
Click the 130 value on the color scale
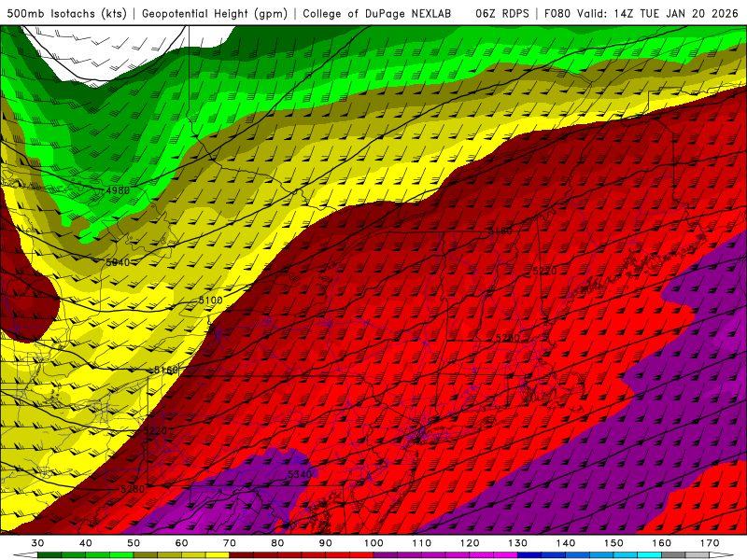tap(518, 543)
